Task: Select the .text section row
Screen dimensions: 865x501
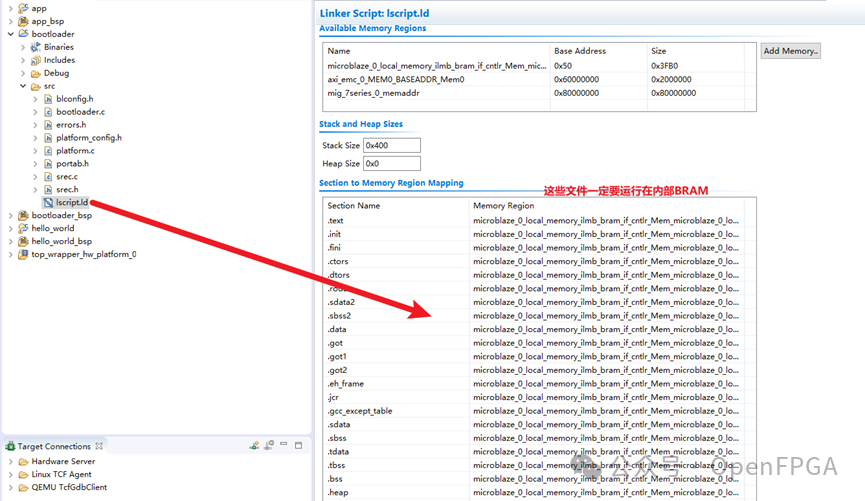Action: 539,221
